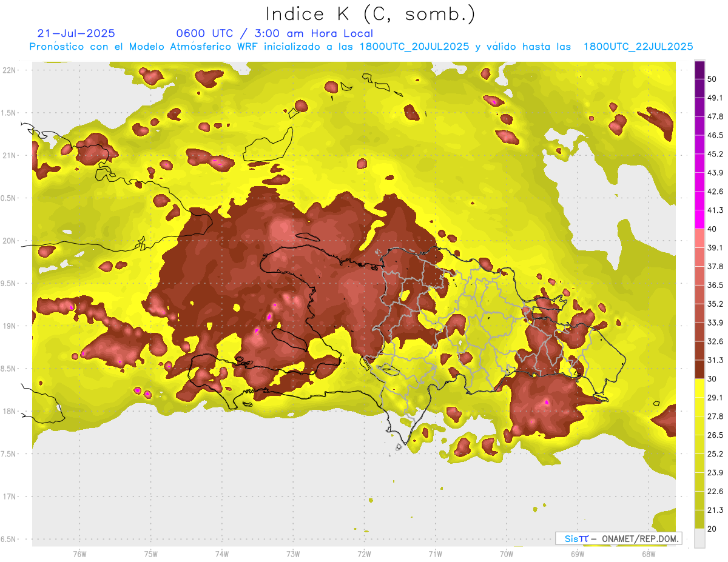The width and height of the screenshot is (728, 562).
Task: Click colorbar value "40"
Action: (x=712, y=229)
